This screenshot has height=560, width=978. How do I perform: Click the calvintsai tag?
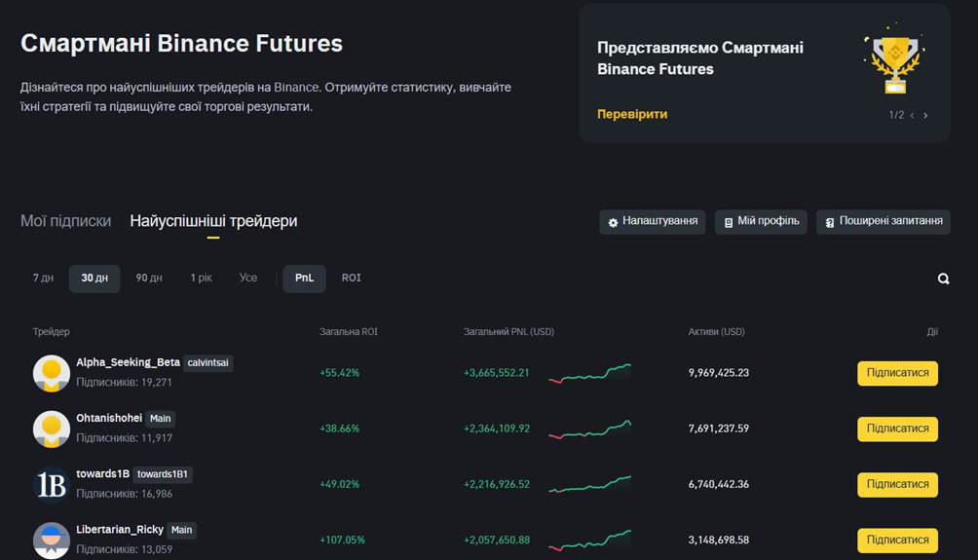pyautogui.click(x=207, y=363)
